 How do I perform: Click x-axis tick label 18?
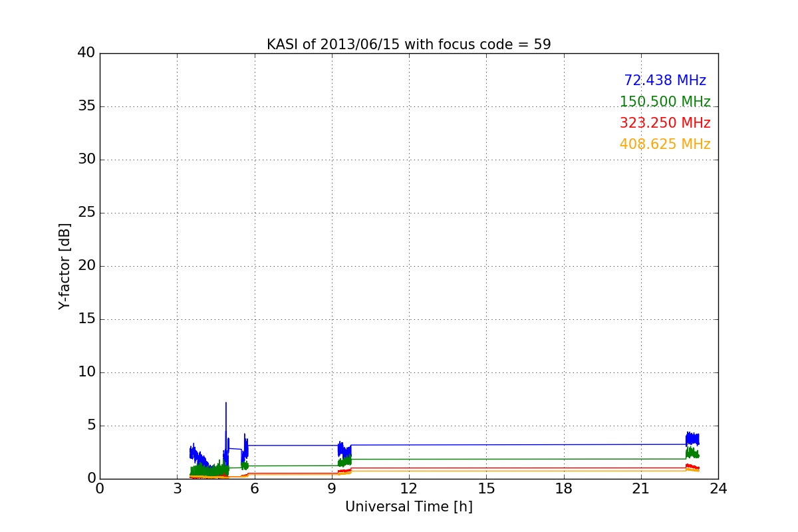[563, 489]
